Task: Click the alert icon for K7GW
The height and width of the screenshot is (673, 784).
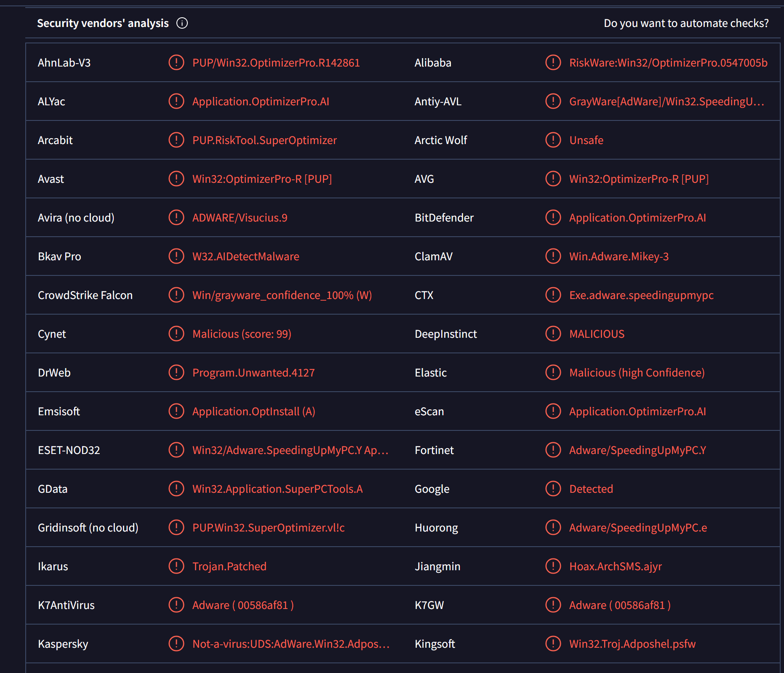Action: click(553, 605)
